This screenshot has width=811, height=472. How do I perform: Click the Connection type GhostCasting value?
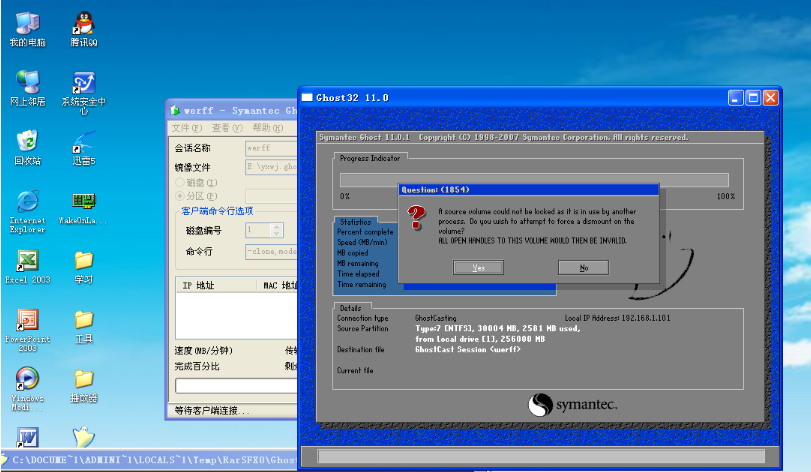pyautogui.click(x=435, y=318)
